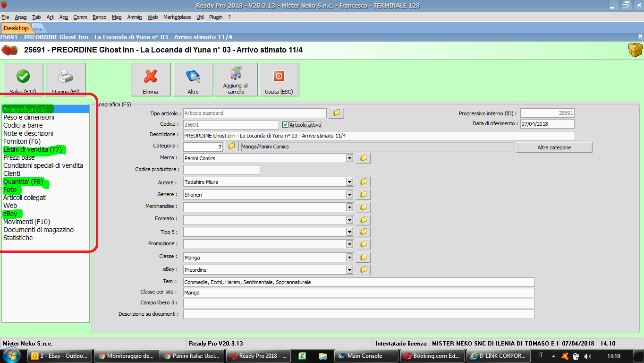The width and height of the screenshot is (644, 363).
Task: Expand the Autore dropdown
Action: pyautogui.click(x=349, y=182)
